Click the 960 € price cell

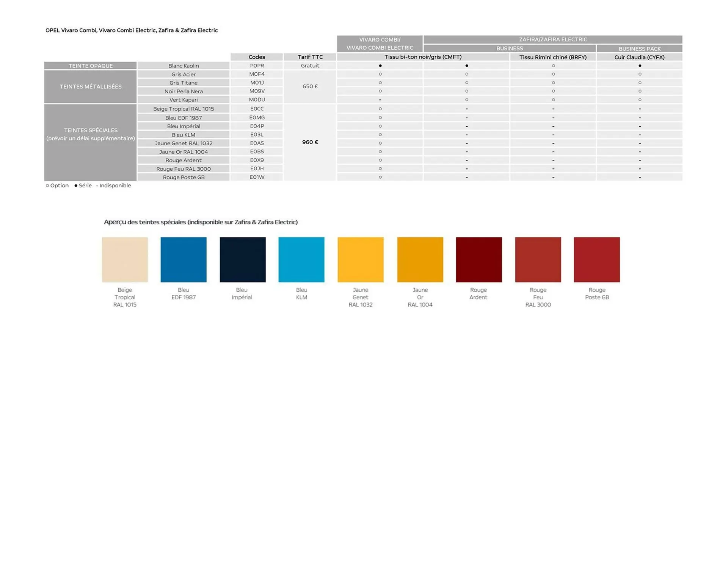pos(310,143)
